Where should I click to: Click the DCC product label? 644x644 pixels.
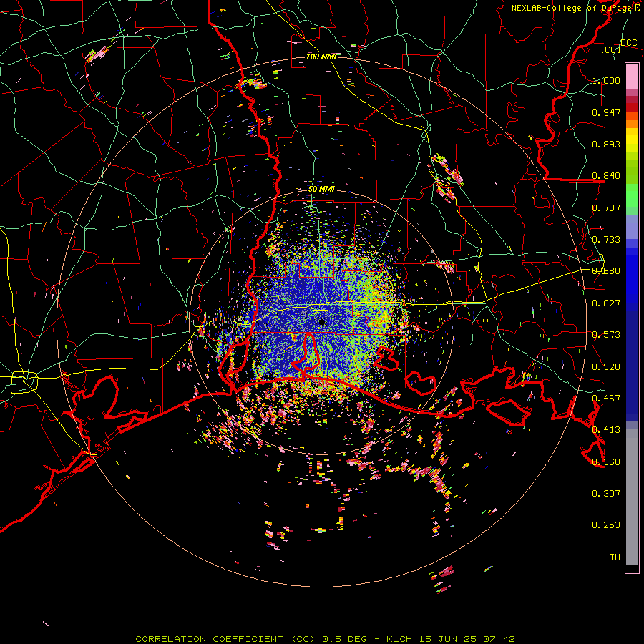(x=628, y=43)
